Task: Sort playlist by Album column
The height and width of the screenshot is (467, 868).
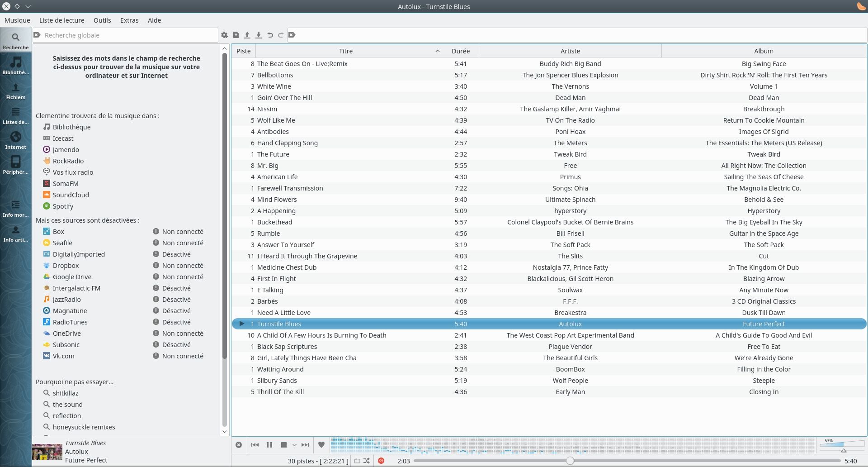Action: click(x=764, y=51)
